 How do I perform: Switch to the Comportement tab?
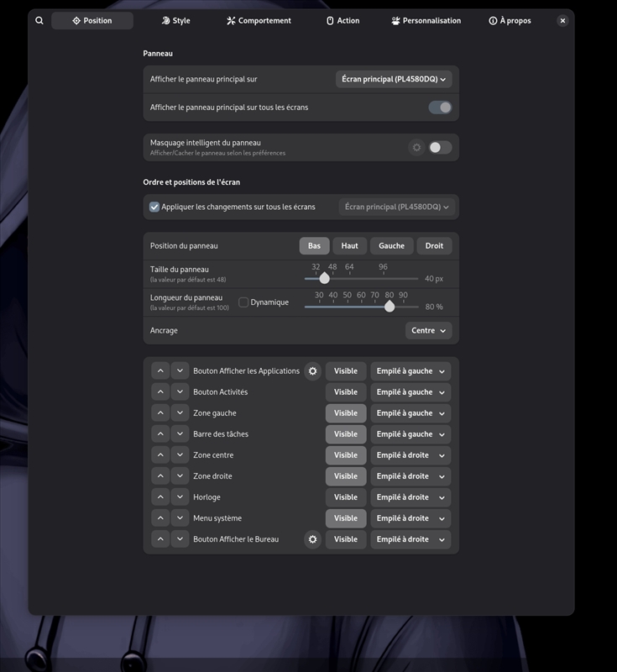[259, 21]
